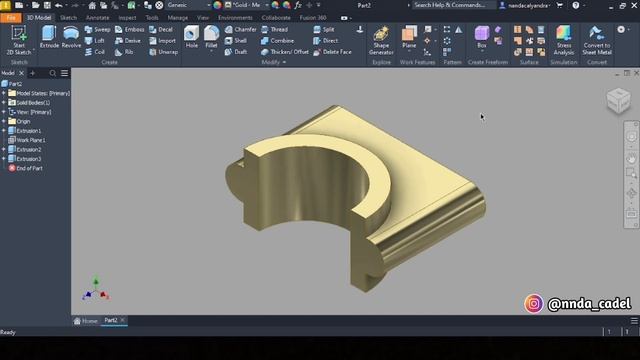
Task: Open the Environments tab
Action: point(235,18)
